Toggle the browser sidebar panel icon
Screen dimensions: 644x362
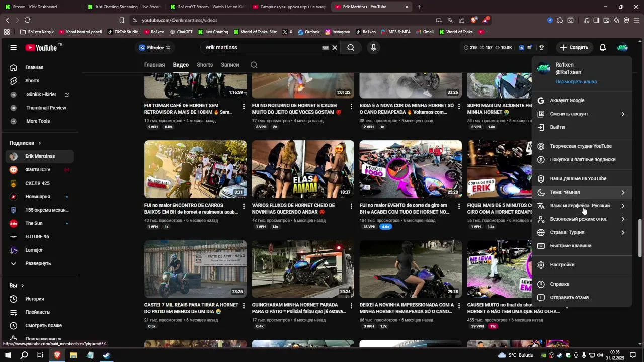click(x=596, y=20)
